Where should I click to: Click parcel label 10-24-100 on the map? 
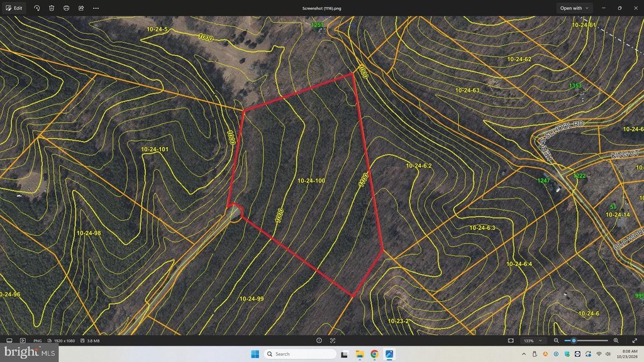point(311,180)
